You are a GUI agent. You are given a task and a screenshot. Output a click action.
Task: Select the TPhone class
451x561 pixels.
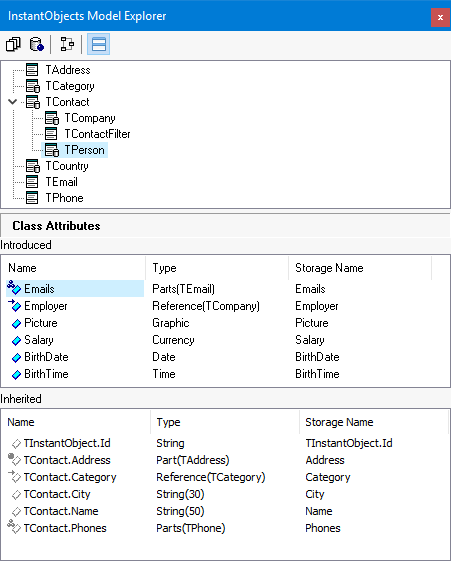coord(64,198)
